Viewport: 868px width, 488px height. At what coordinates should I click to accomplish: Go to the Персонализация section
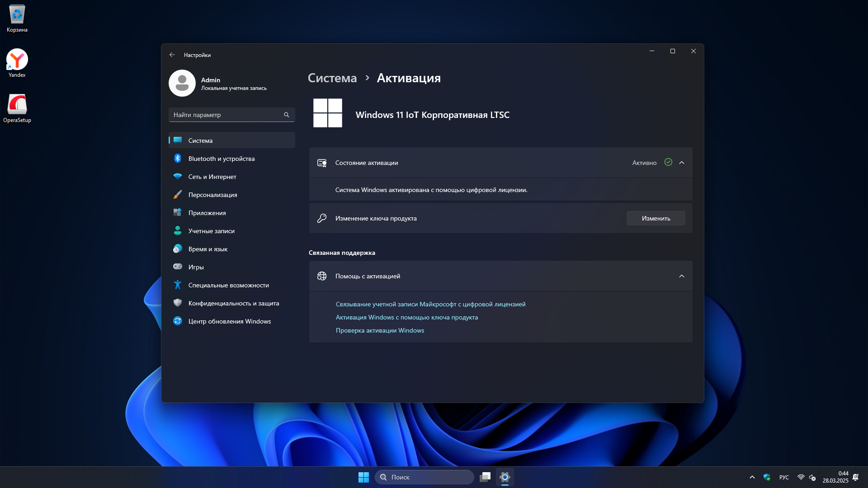[x=212, y=195]
